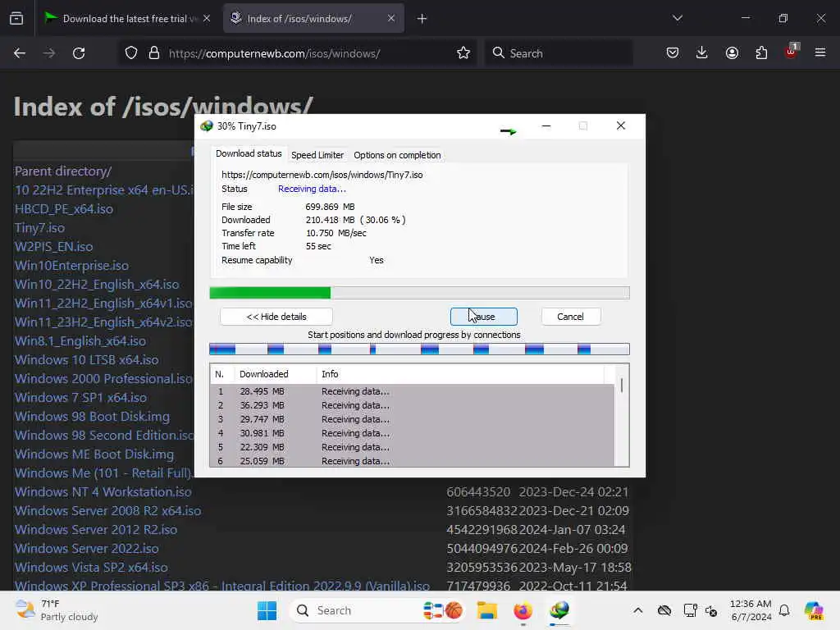
Task: Open Win10Enterprise.iso link
Action: click(72, 266)
